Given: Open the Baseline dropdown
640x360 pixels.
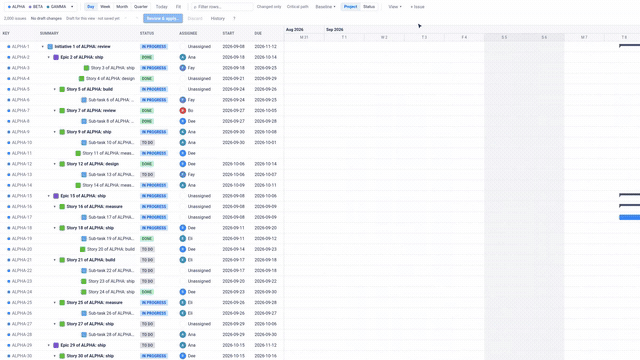Looking at the screenshot, I should tap(325, 7).
